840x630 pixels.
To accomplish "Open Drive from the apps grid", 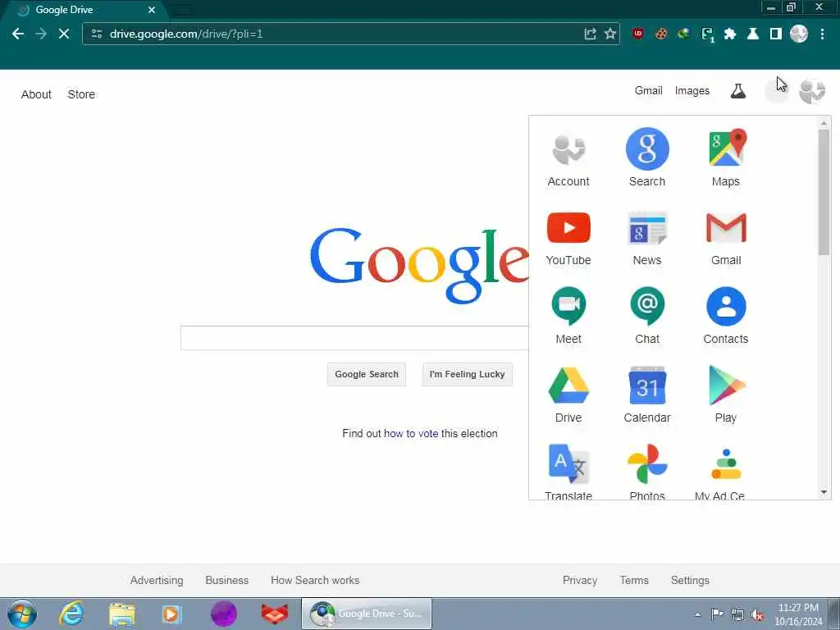I will 568,395.
